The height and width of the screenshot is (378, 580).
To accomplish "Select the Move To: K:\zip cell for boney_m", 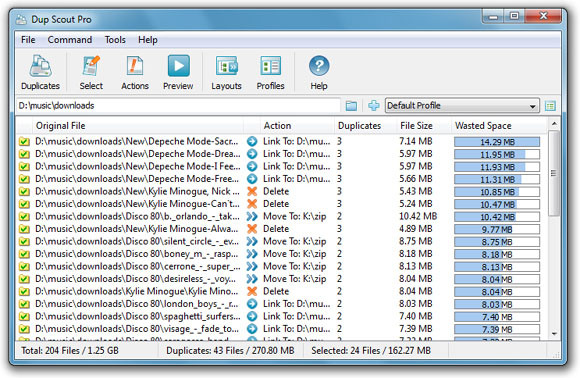I will 295,254.
